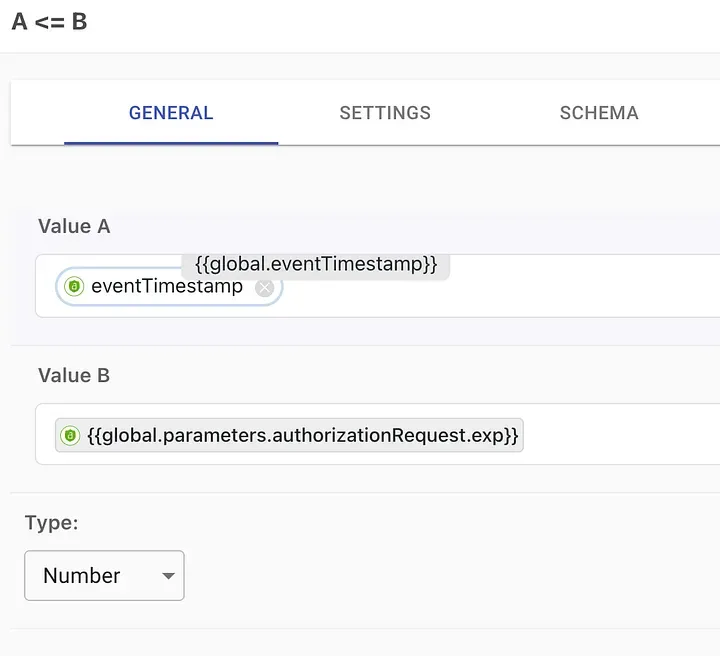Click the dropdown arrow in the Type field
This screenshot has width=720, height=656.
pyautogui.click(x=169, y=576)
